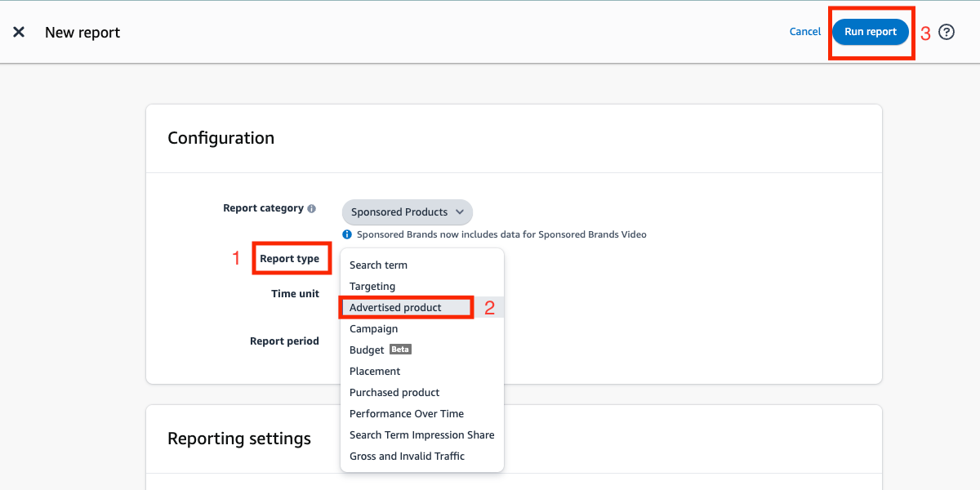Select Placement report type
The height and width of the screenshot is (490, 980).
tap(375, 372)
